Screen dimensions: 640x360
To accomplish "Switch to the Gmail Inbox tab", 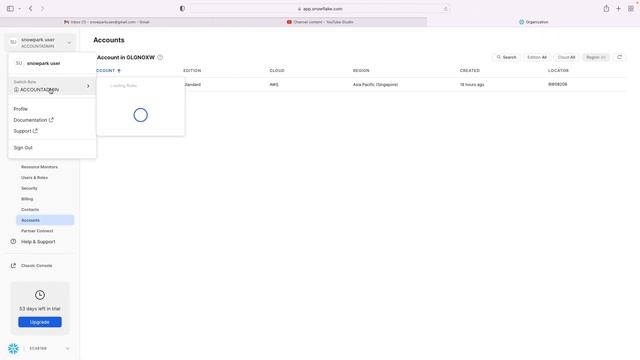I will pyautogui.click(x=107, y=22).
